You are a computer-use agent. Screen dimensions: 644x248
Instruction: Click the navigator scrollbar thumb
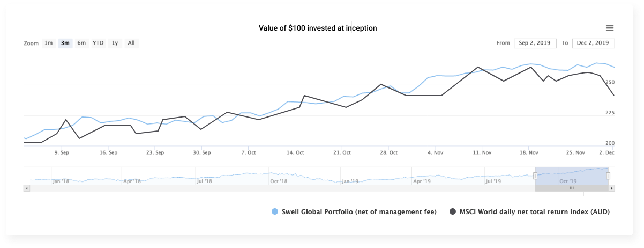click(x=572, y=188)
